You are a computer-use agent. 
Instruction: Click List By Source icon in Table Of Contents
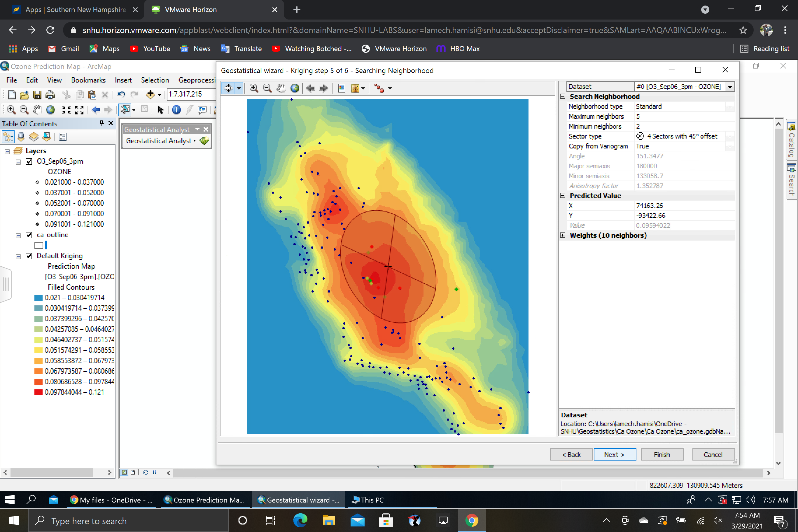pos(21,137)
